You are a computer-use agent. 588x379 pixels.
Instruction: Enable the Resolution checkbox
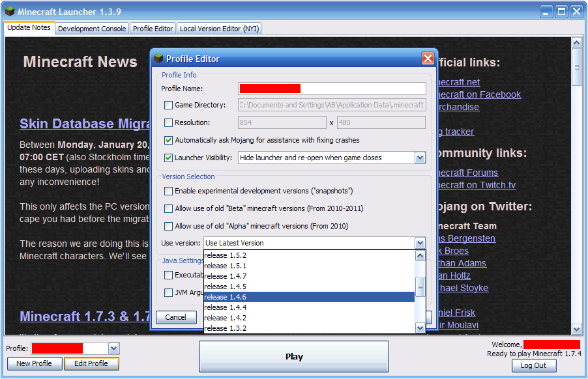(x=168, y=122)
